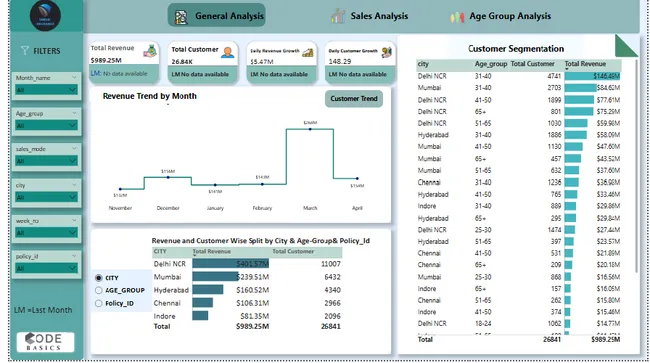Sort split table by Total Customer header
This screenshot has width=650, height=363.
[293, 251]
